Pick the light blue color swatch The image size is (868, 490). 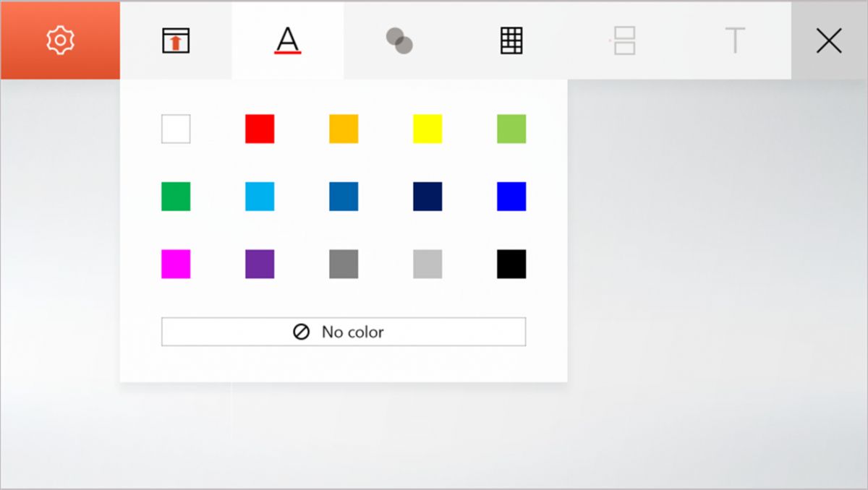click(260, 197)
